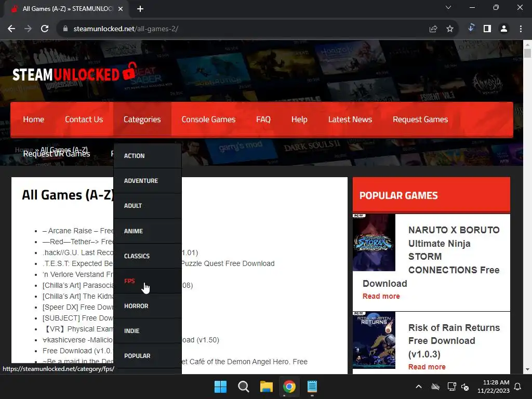
Task: Select ADULT category
Action: tap(148, 206)
